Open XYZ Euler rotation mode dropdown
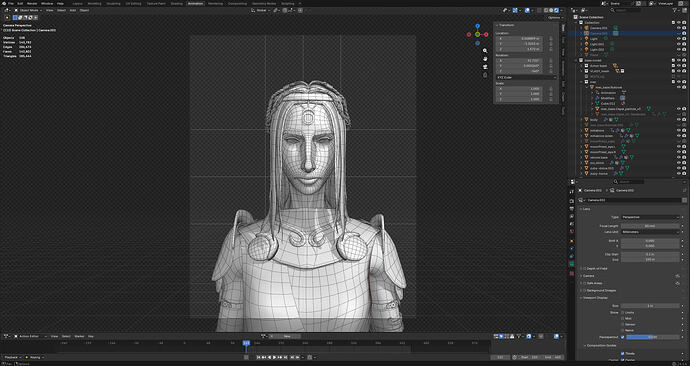 point(525,77)
